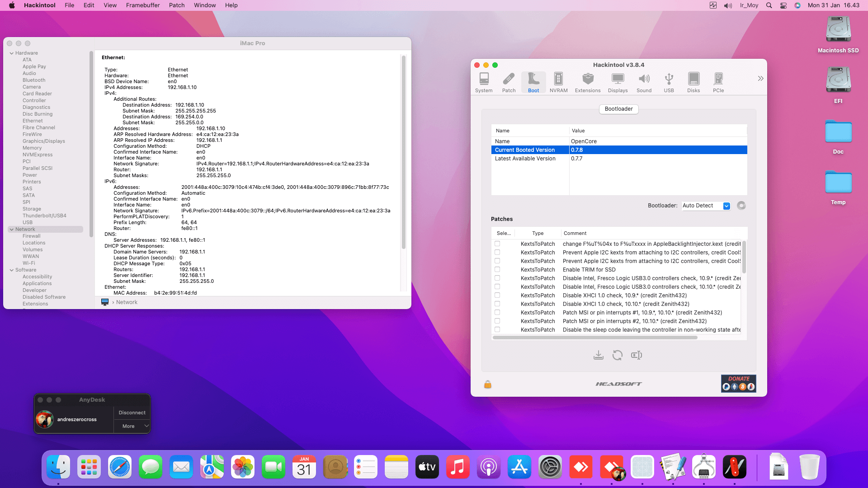Image resolution: width=868 pixels, height=488 pixels.
Task: Expand the toolbar overflow chevron
Action: (x=760, y=79)
